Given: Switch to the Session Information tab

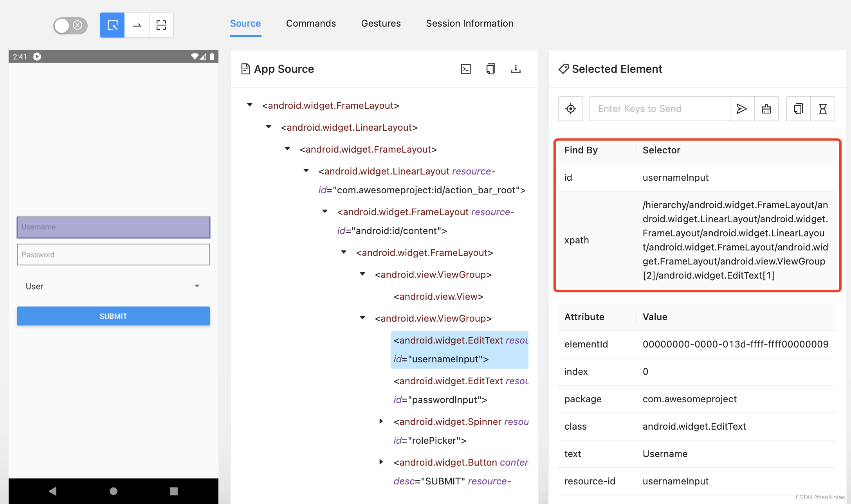Looking at the screenshot, I should [x=469, y=23].
